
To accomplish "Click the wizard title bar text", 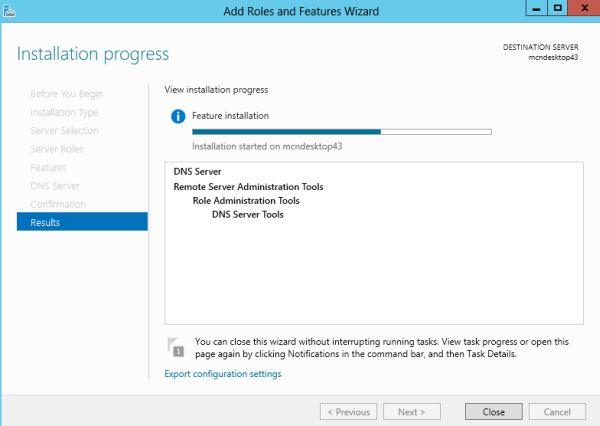I will [301, 11].
